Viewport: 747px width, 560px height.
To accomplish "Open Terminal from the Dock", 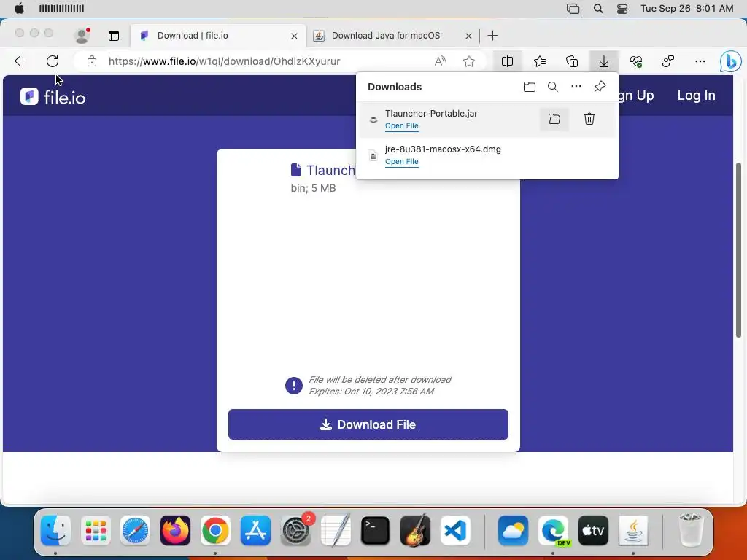I will point(375,531).
